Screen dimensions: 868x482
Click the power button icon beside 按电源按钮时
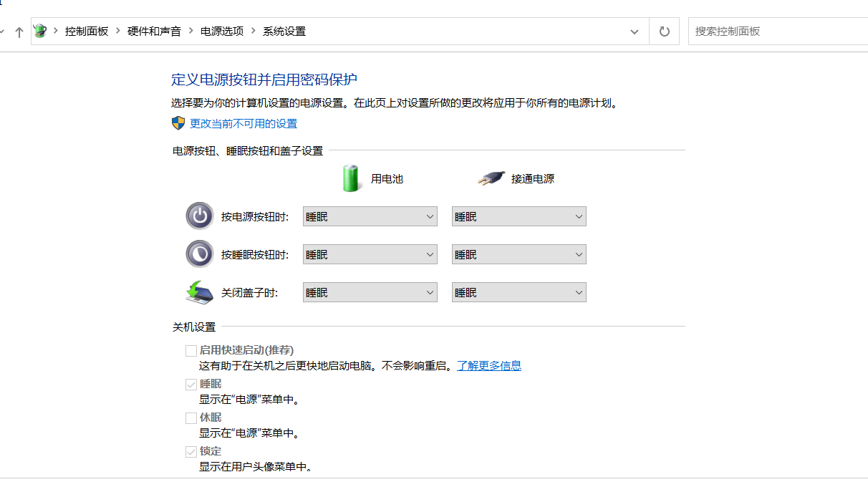200,216
